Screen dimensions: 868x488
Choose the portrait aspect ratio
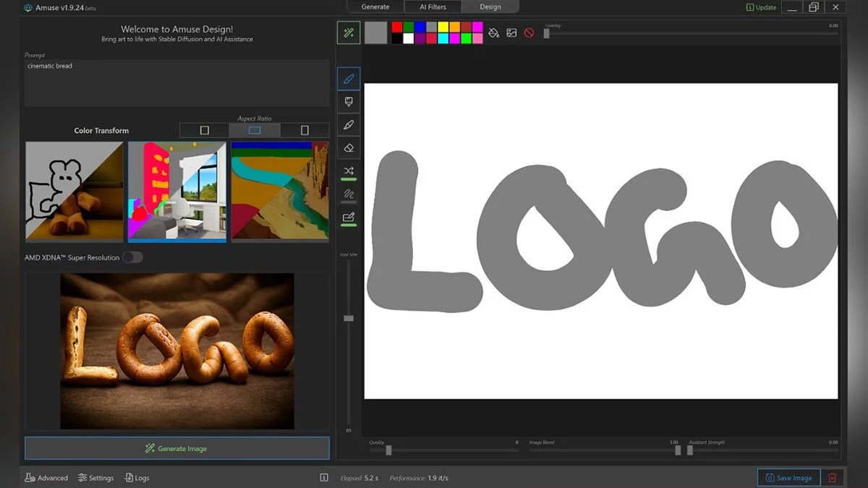click(x=305, y=130)
